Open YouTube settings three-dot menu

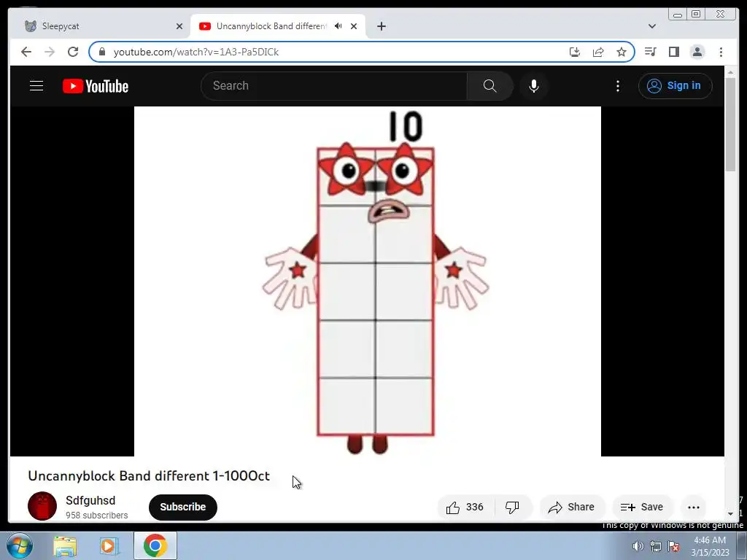tap(618, 86)
